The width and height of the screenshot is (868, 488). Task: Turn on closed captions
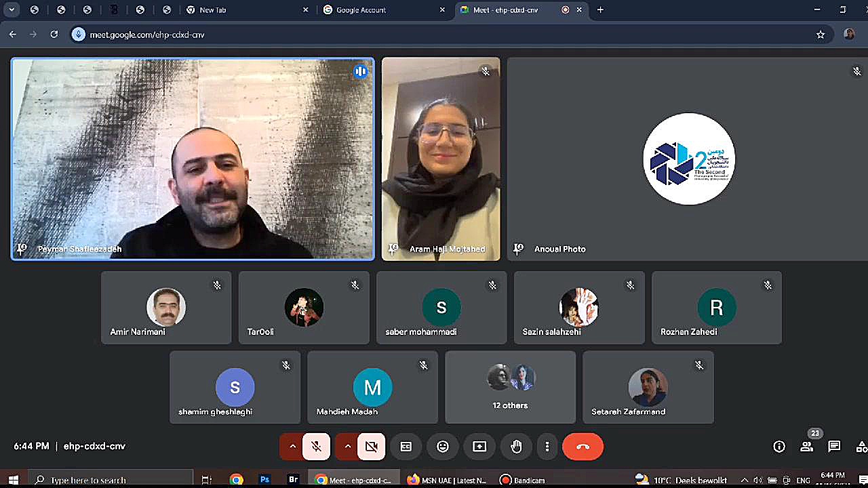click(x=406, y=447)
